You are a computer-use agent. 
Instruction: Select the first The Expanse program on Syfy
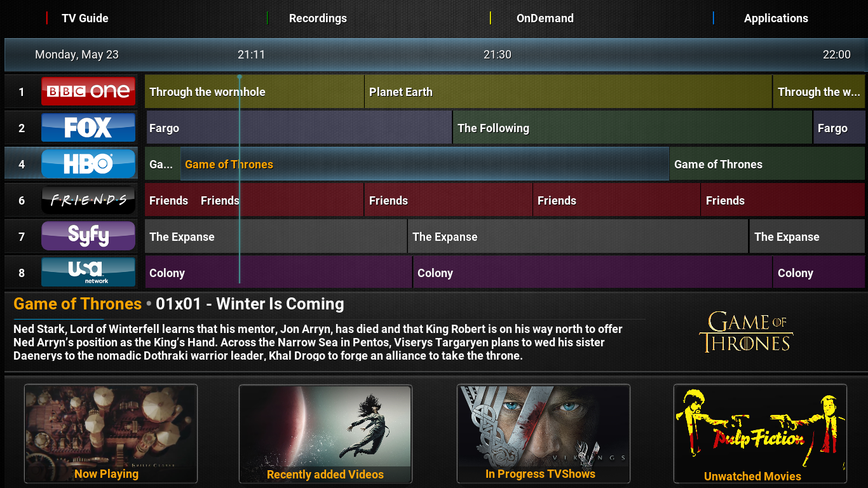click(276, 236)
